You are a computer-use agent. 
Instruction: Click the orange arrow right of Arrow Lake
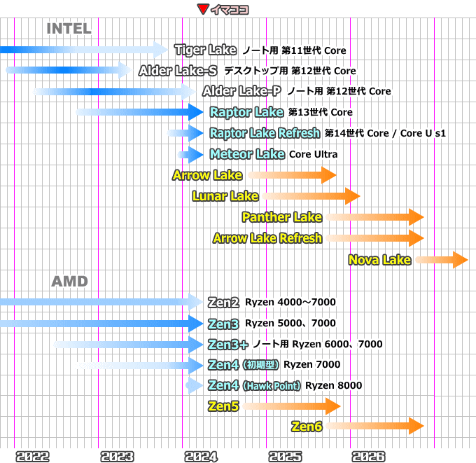(x=292, y=175)
